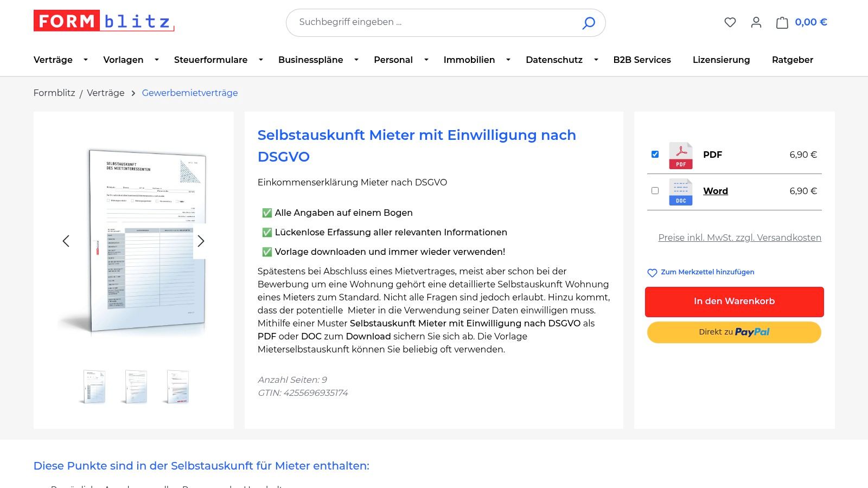The width and height of the screenshot is (868, 488).
Task: Click the Formblitz logo
Action: 102,22
